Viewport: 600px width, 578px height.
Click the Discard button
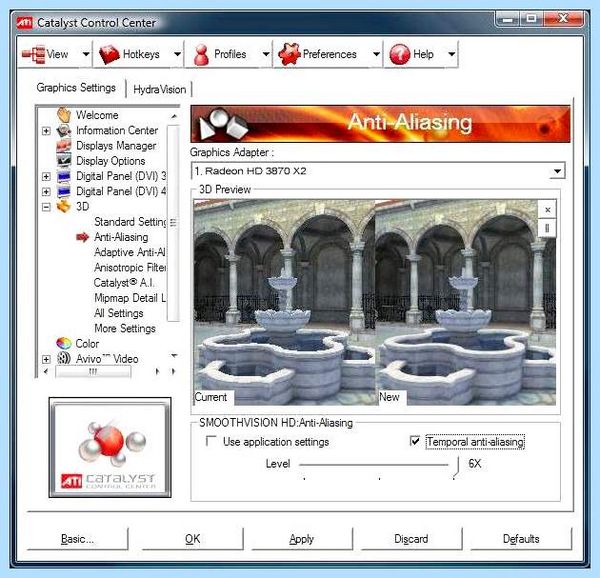pos(411,539)
